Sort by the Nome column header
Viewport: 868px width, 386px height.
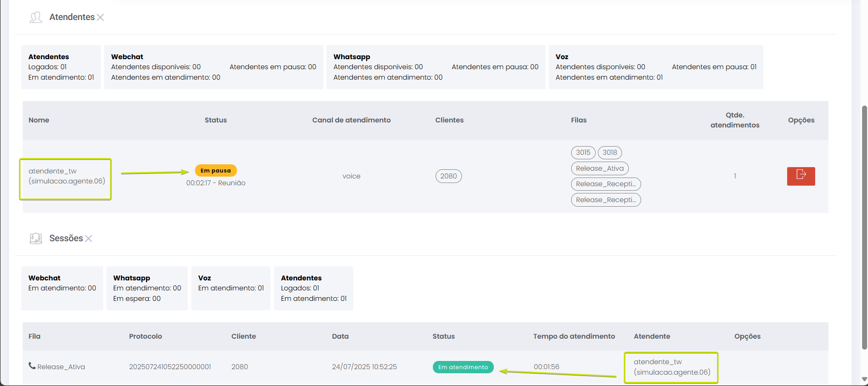(39, 120)
